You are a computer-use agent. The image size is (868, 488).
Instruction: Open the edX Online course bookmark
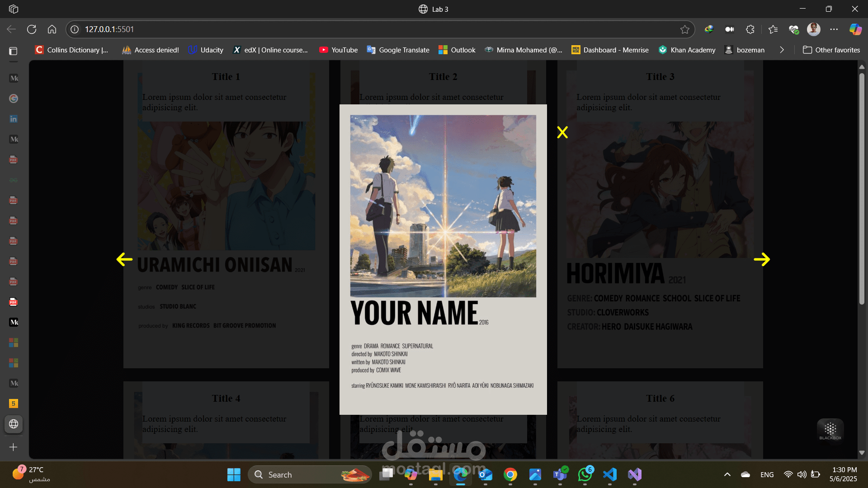point(270,50)
